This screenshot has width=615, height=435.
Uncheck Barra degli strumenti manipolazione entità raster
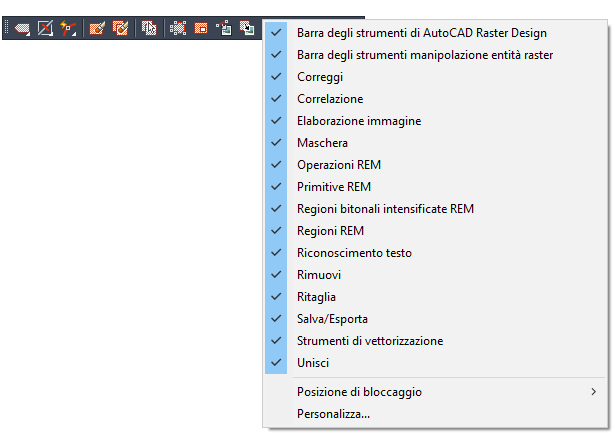pyautogui.click(x=435, y=55)
